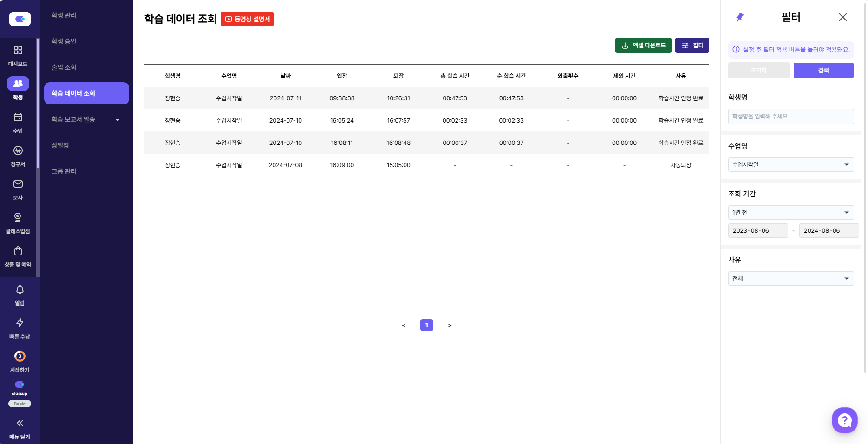Open the 조회 기간 period dropdown

click(x=790, y=213)
